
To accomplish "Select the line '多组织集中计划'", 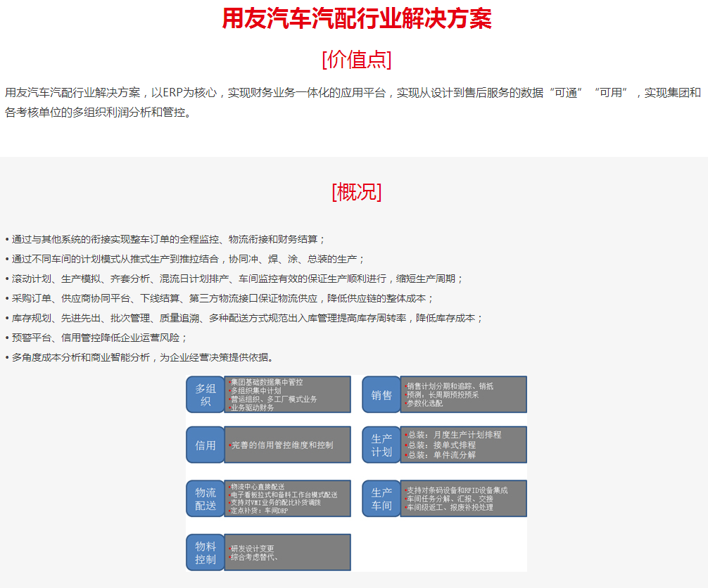I will (255, 391).
